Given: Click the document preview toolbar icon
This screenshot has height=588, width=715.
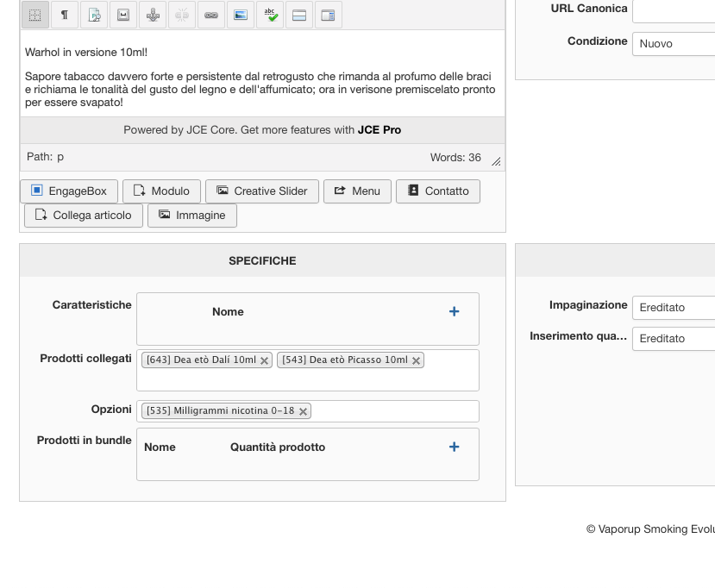Looking at the screenshot, I should pyautogui.click(x=93, y=15).
